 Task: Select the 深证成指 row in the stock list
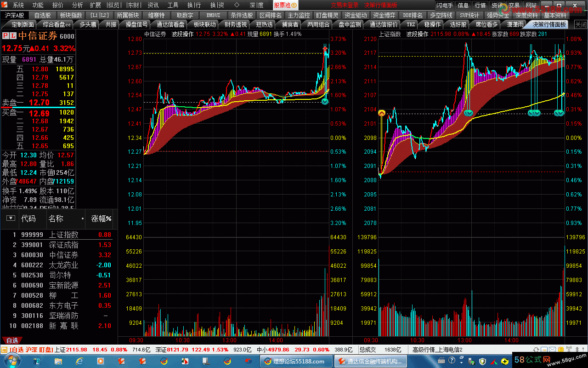(59, 245)
